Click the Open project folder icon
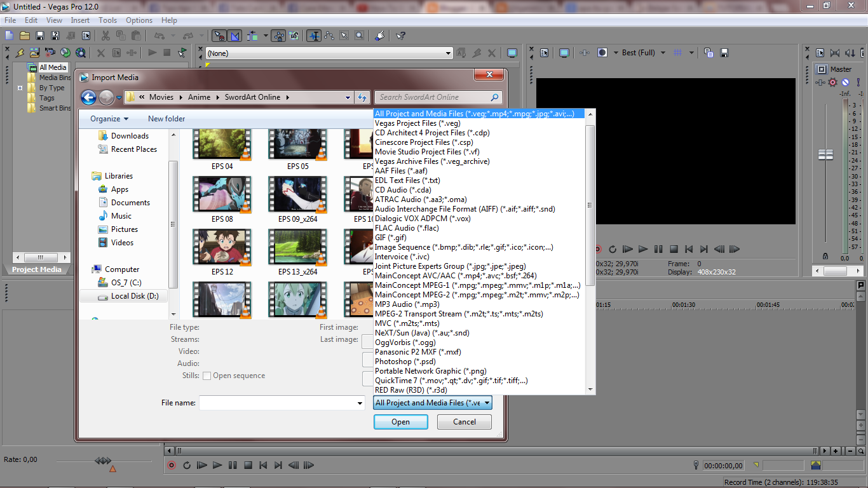 (25, 36)
